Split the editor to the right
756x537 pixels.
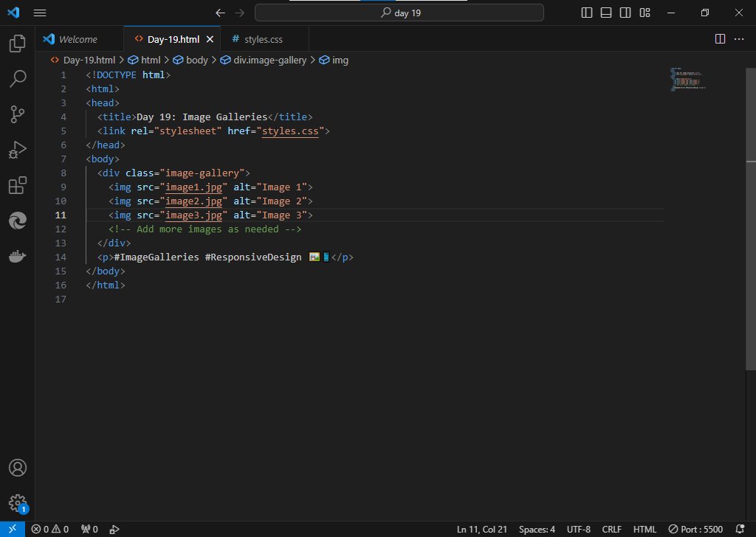tap(720, 39)
